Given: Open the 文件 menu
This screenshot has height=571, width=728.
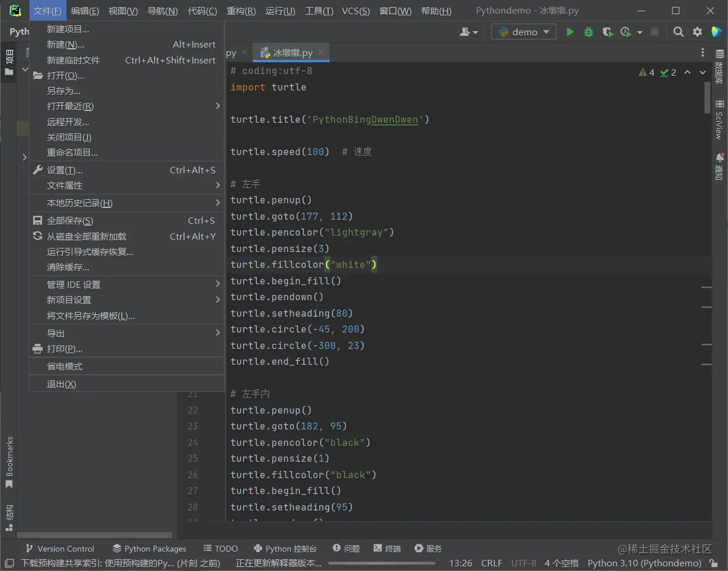Looking at the screenshot, I should [47, 11].
